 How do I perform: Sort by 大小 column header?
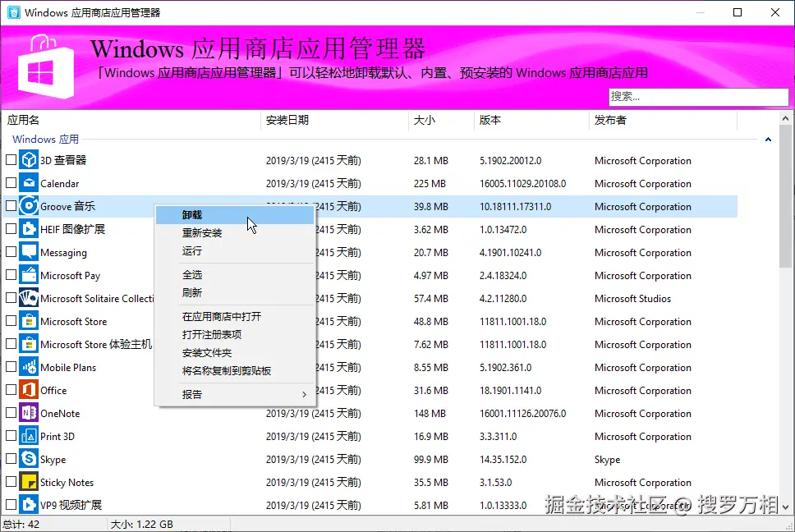pos(441,120)
